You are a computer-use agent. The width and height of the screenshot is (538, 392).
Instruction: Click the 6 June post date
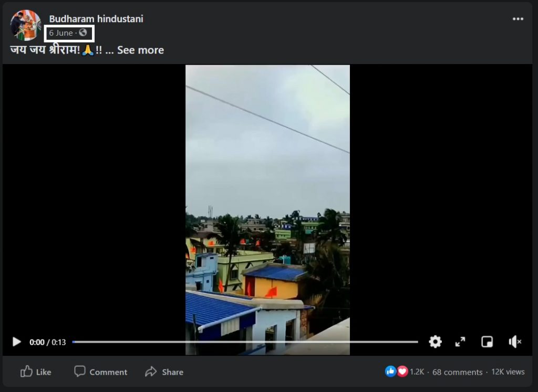pos(61,33)
